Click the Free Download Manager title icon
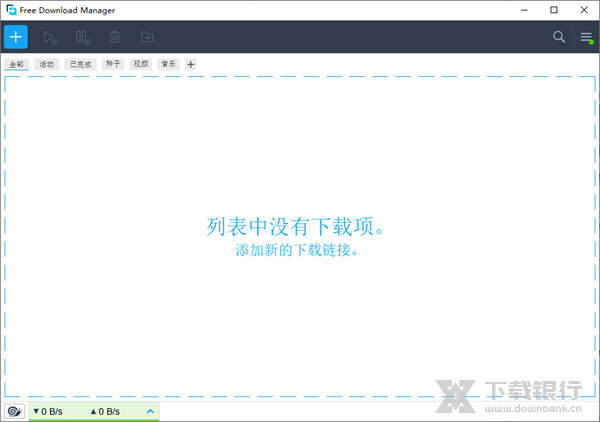Viewport: 600px width, 422px height. point(11,10)
